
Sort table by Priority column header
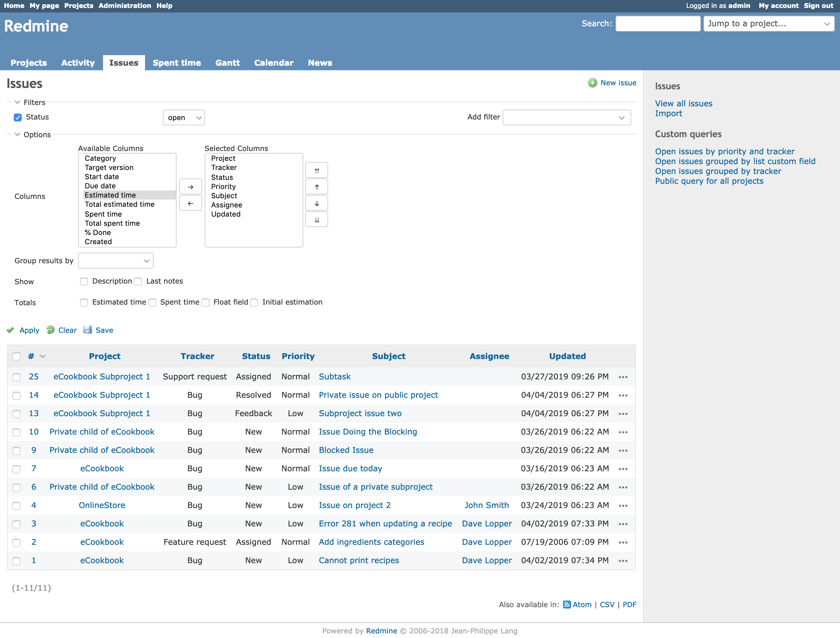pos(298,356)
